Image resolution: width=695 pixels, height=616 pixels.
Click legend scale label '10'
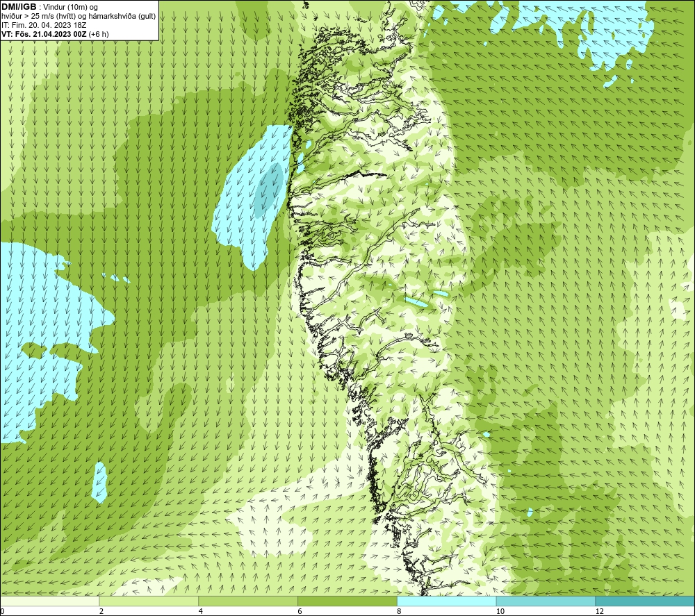[x=500, y=611]
